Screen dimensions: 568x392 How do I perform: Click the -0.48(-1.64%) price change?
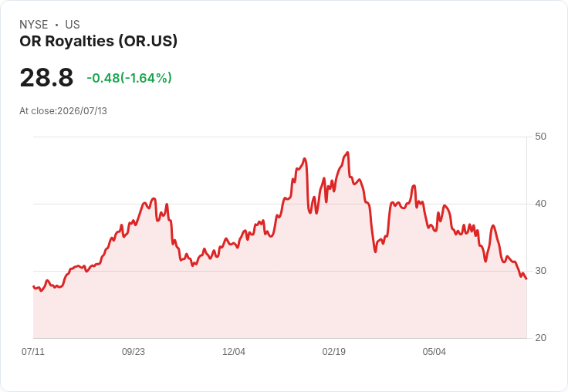click(x=129, y=78)
